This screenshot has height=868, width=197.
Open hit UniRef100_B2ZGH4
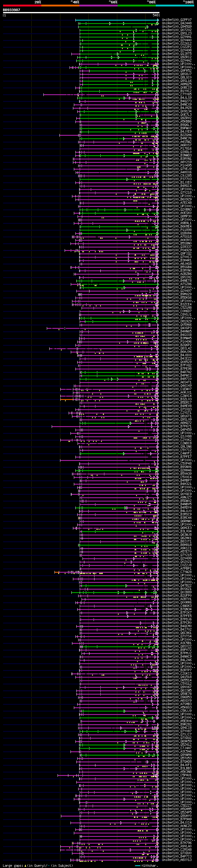tap(177, 135)
